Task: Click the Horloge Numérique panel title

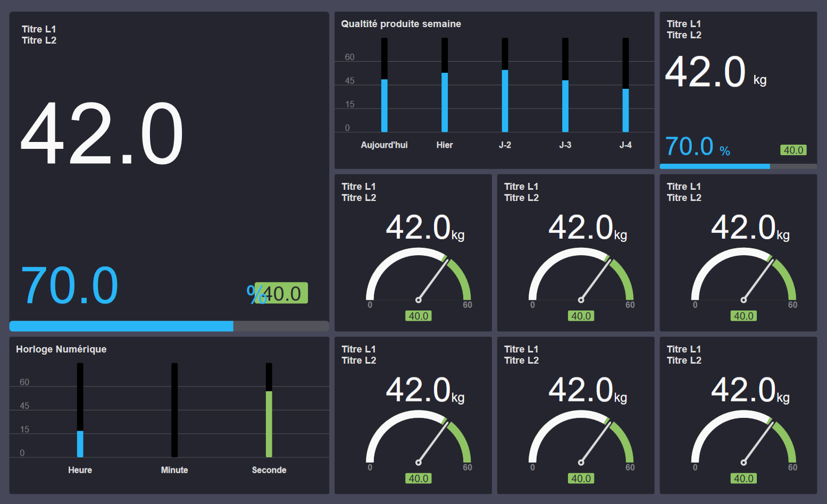Action: pyautogui.click(x=61, y=349)
